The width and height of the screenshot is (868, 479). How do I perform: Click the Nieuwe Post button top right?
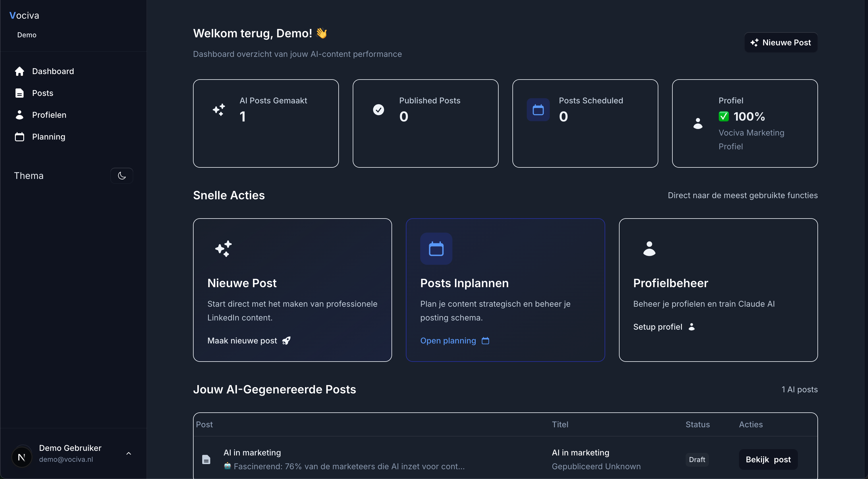pos(781,42)
